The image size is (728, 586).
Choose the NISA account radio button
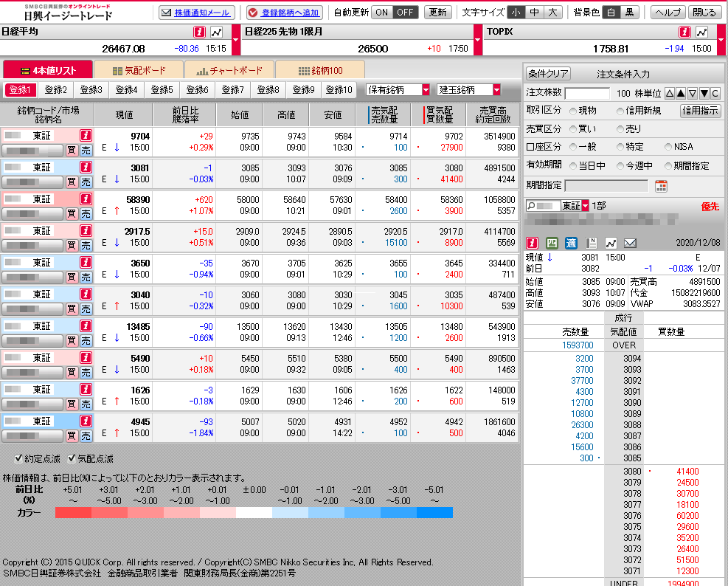pyautogui.click(x=668, y=147)
